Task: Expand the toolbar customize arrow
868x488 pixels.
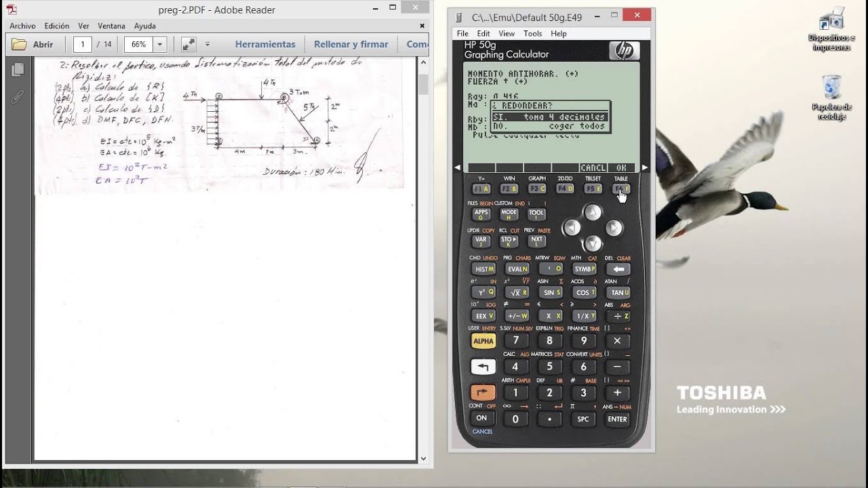Action: click(x=208, y=45)
